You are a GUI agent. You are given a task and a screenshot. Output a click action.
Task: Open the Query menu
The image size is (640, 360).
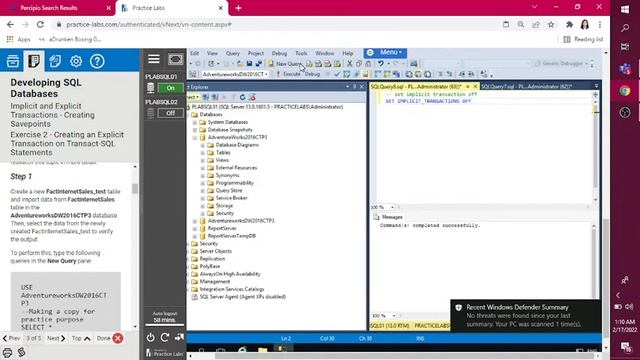point(233,53)
